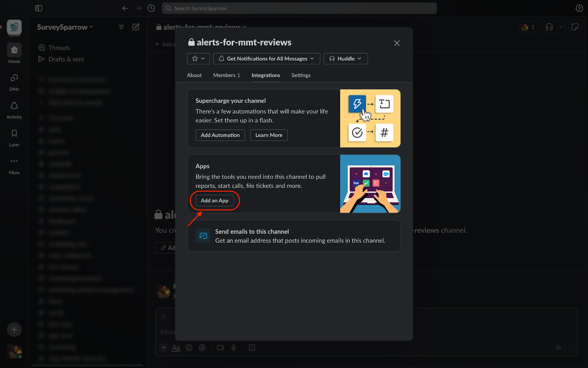The width and height of the screenshot is (588, 368).
Task: Click the compose new message icon
Action: tap(136, 27)
